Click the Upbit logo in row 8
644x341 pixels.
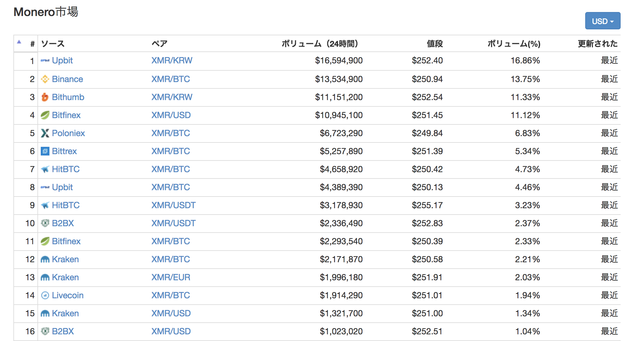[x=45, y=187]
